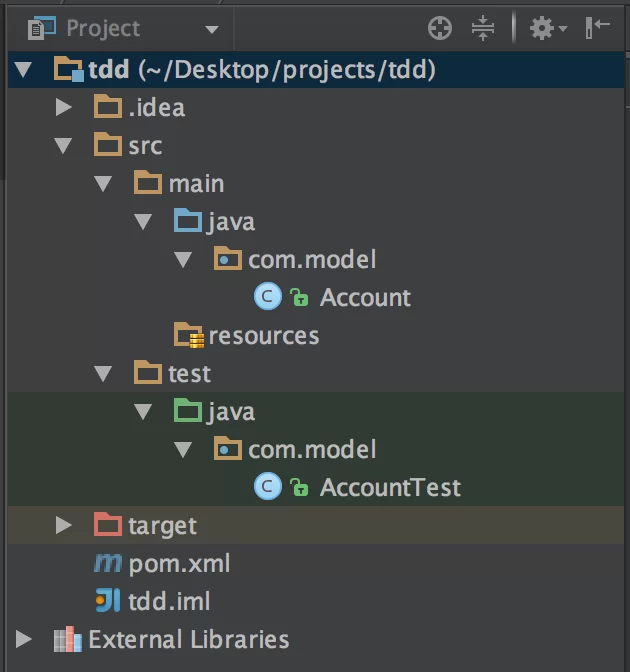Collapse the java folder under main
Screen dimensions: 630x672
143,222
